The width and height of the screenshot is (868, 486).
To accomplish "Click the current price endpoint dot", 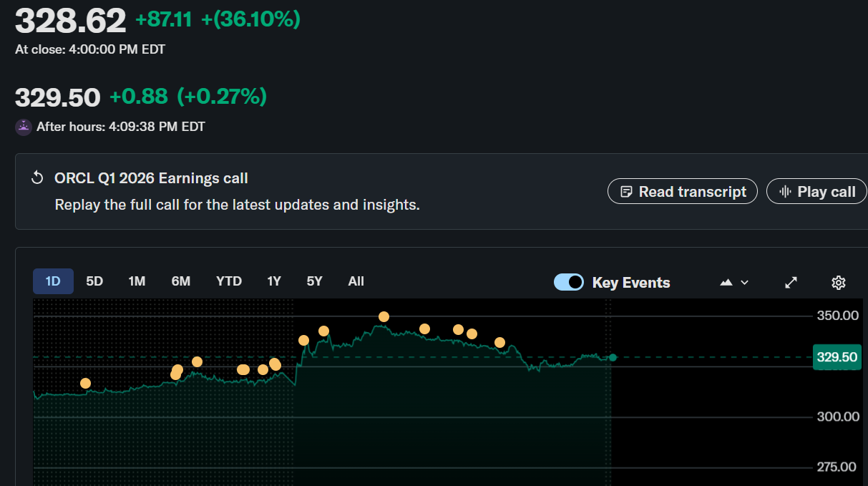I will pyautogui.click(x=613, y=357).
